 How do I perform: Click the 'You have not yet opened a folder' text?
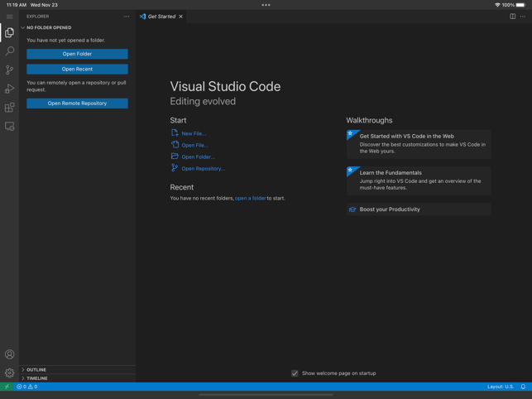(66, 40)
